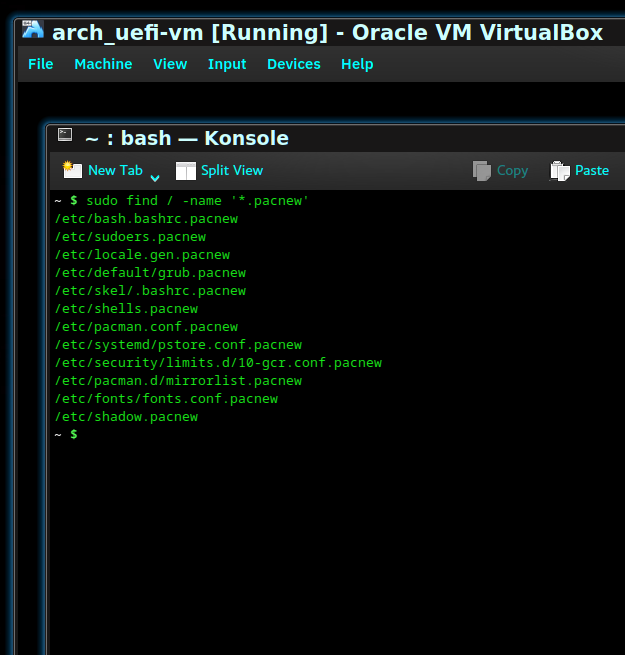Open the Help menu
Viewport: 625px width, 655px height.
point(357,65)
